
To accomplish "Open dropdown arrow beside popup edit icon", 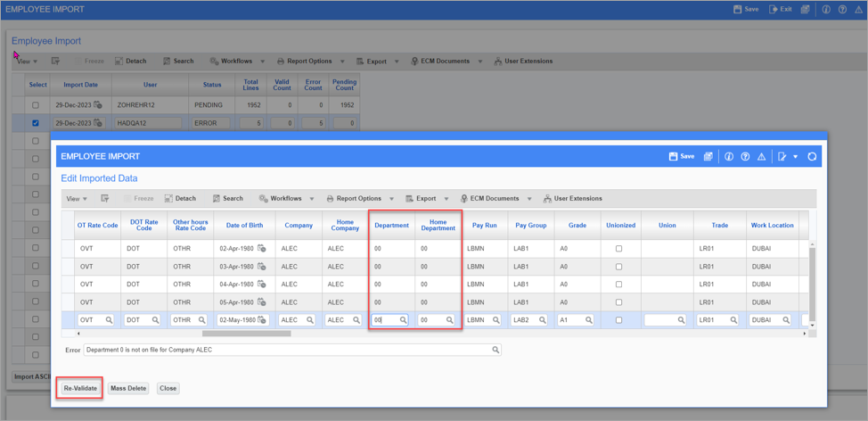I will pyautogui.click(x=796, y=157).
